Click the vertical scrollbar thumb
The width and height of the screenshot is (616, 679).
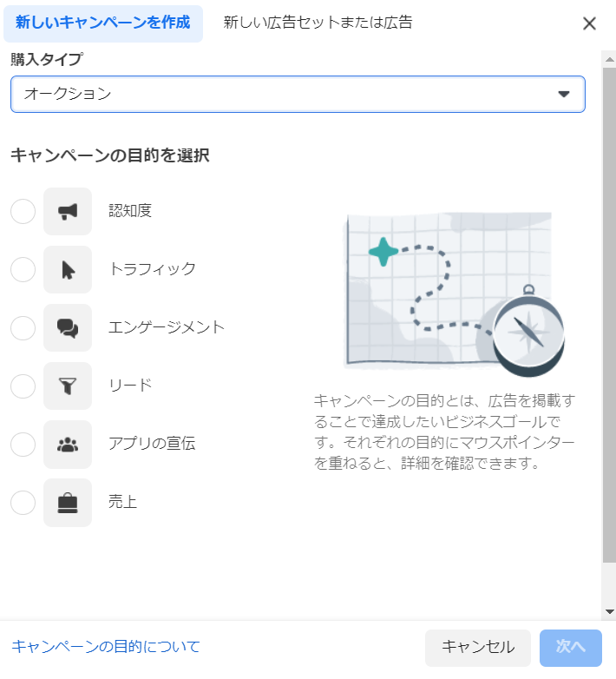610,315
